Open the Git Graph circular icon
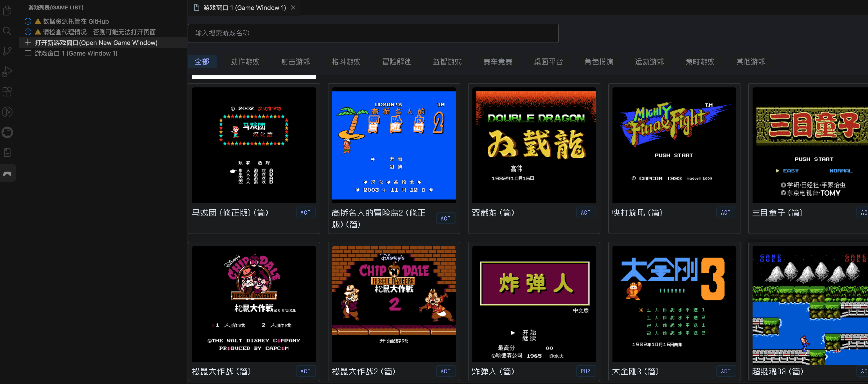The image size is (868, 384). (x=7, y=112)
